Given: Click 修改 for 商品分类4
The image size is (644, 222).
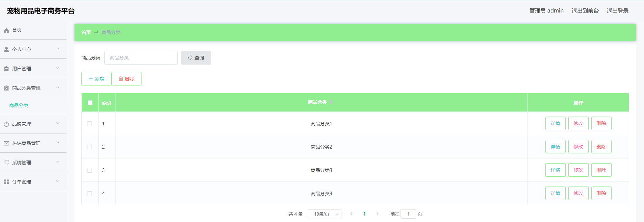Looking at the screenshot, I should [x=578, y=193].
